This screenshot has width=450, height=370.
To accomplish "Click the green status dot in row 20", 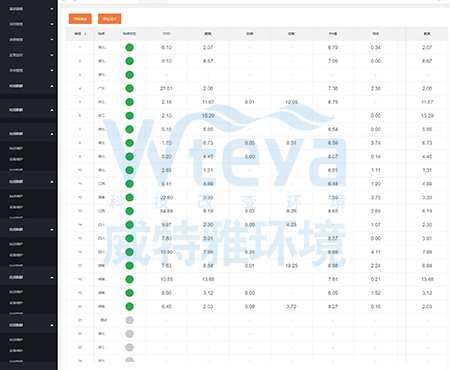I will [x=129, y=306].
